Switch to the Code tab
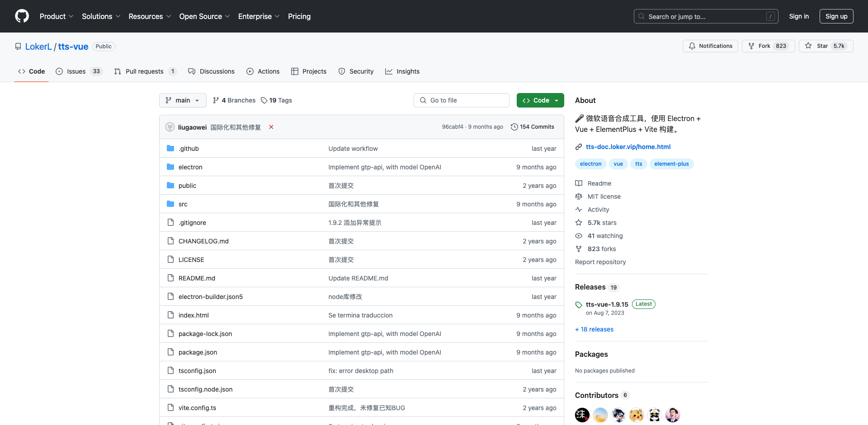Screen dimensions: 868x425 [32, 71]
